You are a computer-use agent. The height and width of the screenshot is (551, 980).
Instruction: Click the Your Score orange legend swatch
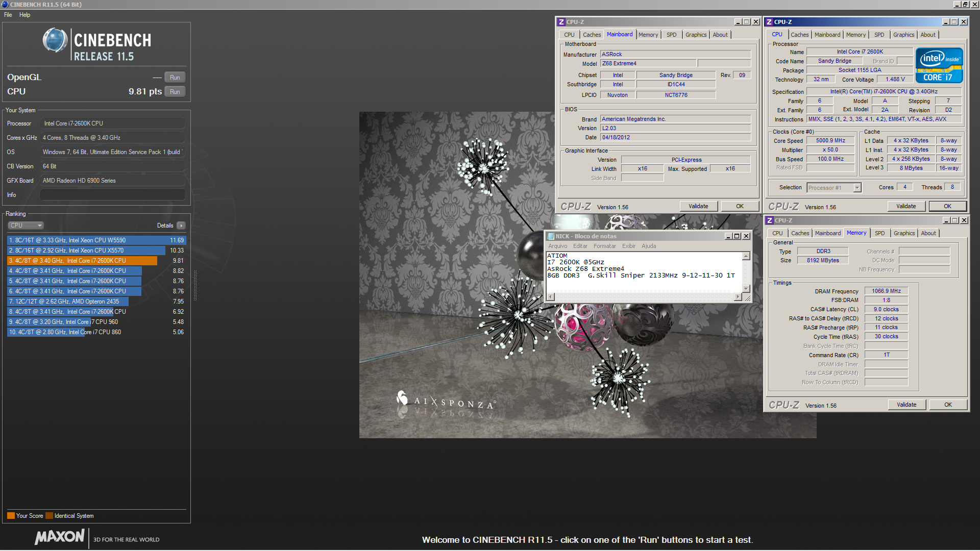pyautogui.click(x=11, y=516)
